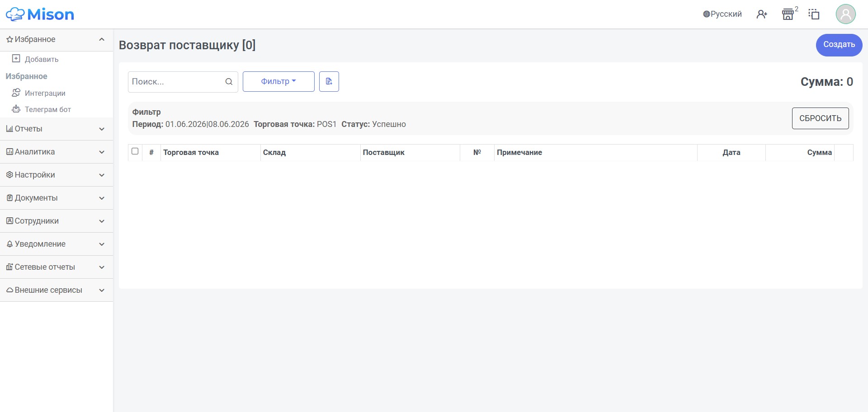Click the Mison logo
The width and height of the screenshot is (868, 412).
point(40,14)
